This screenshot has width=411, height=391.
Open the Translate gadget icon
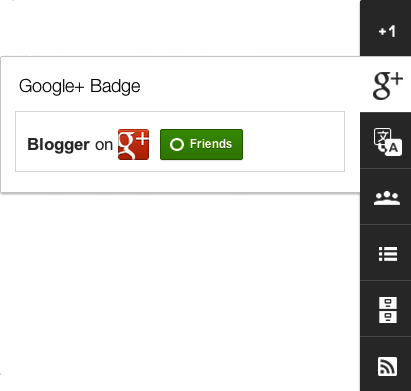tap(386, 140)
